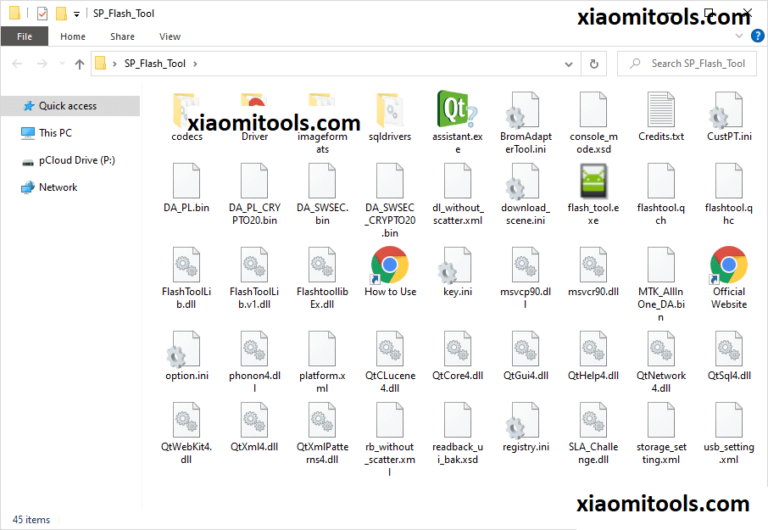Click the Refresh button in address bar
Viewport: 768px width, 530px height.
[x=595, y=64]
